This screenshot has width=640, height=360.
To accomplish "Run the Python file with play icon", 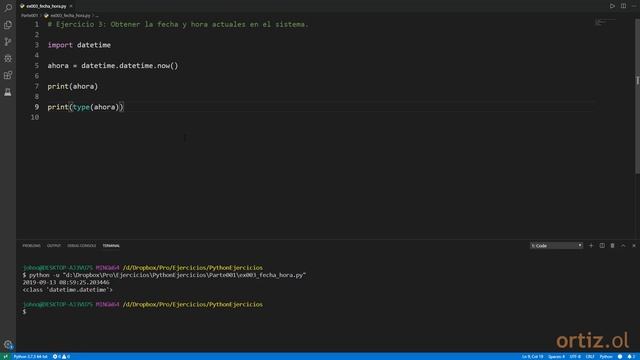I will click(612, 6).
